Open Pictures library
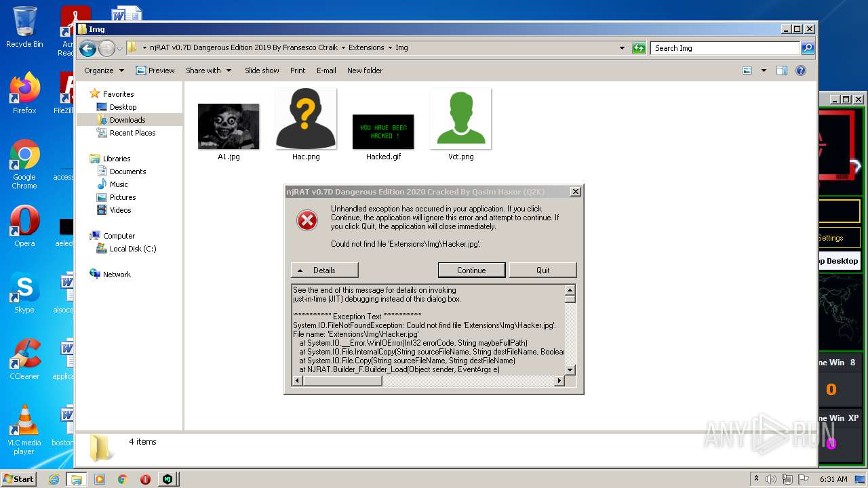 click(123, 197)
